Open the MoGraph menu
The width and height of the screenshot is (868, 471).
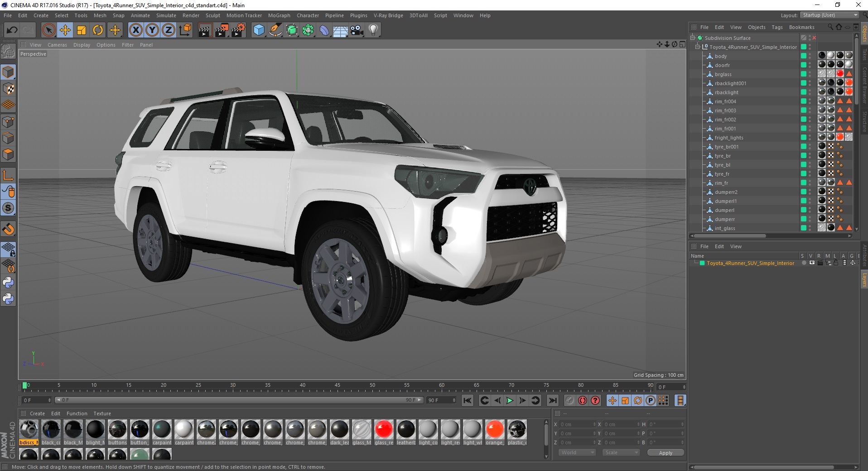click(x=279, y=15)
